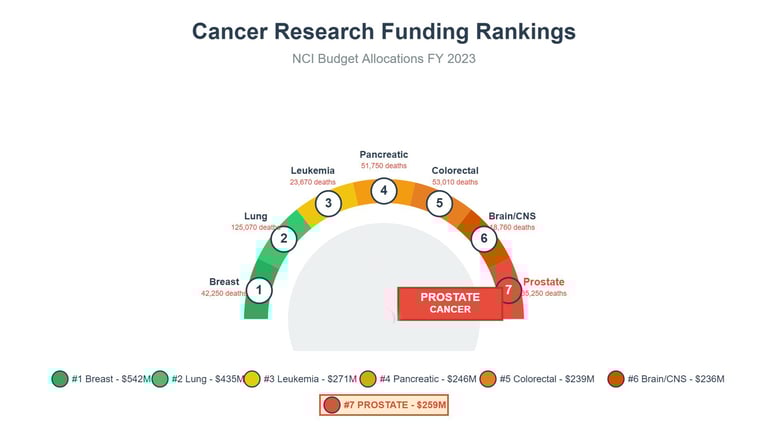Image resolution: width=768 pixels, height=430 pixels.
Task: Click the Cancer Research Funding Rankings title
Action: (x=384, y=31)
